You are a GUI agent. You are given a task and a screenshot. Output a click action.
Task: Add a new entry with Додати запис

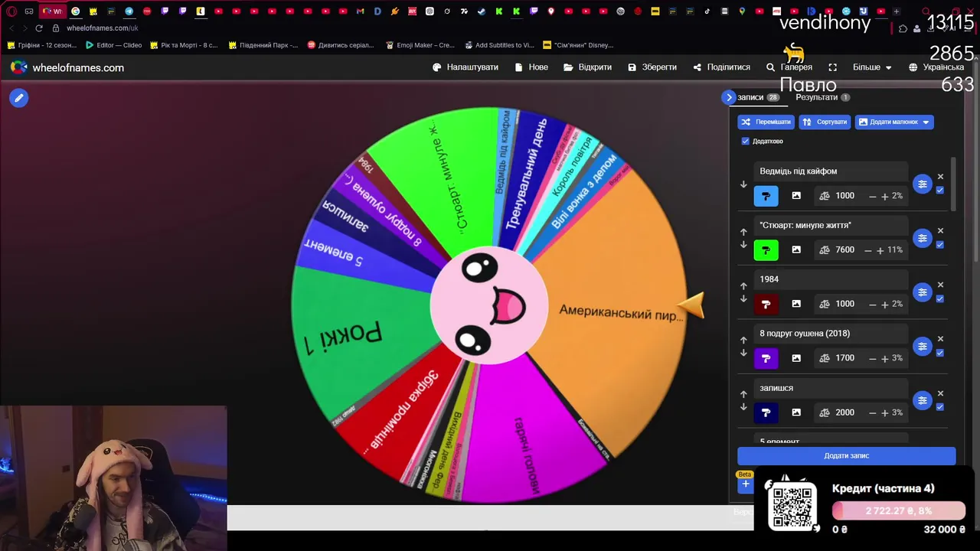(x=846, y=455)
